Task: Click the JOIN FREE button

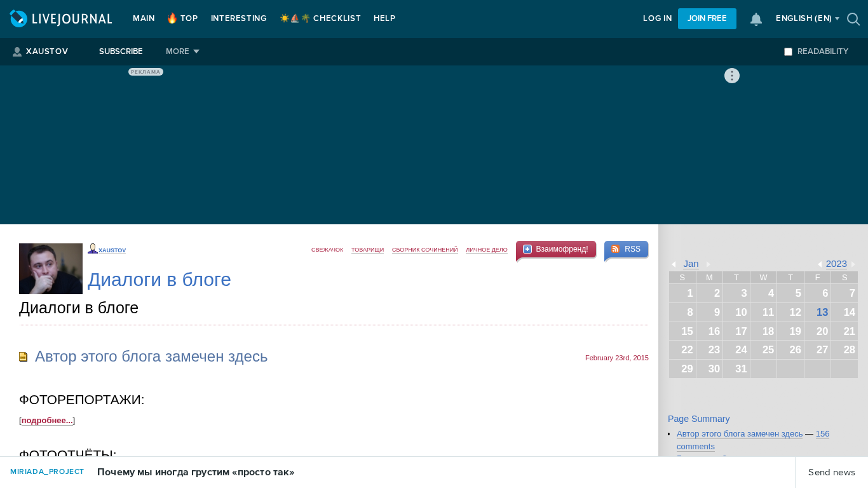Action: pyautogui.click(x=707, y=18)
